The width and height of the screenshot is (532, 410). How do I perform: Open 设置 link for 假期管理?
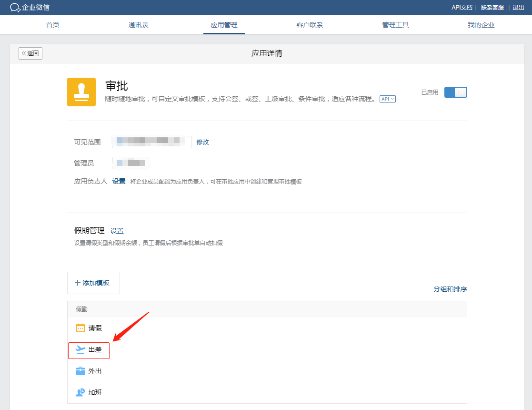tap(117, 231)
